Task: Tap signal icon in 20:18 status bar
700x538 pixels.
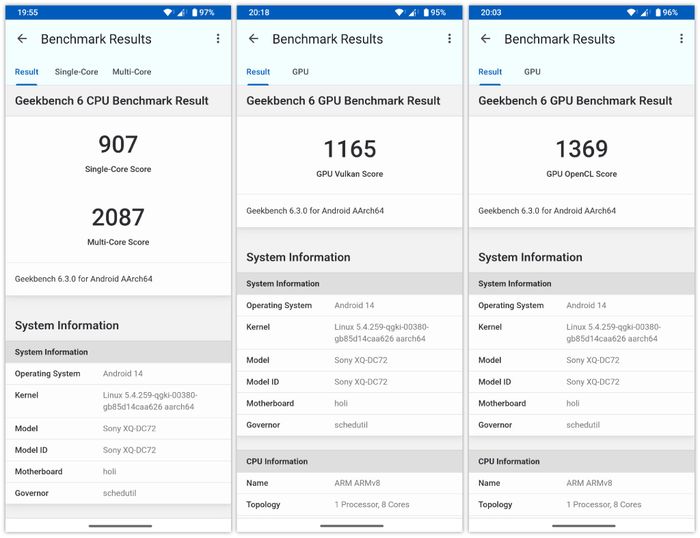Action: [413, 13]
